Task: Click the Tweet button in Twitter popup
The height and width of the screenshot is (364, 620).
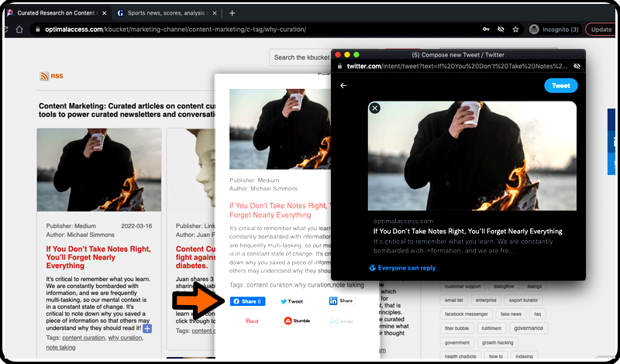Action: [560, 85]
